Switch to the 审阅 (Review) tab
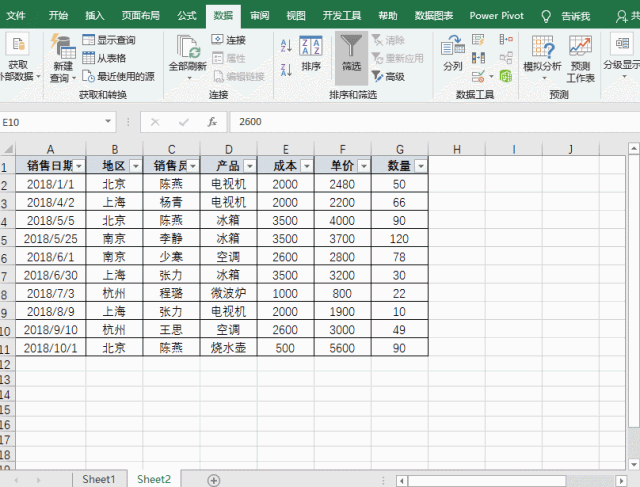This screenshot has height=487, width=640. pos(260,16)
